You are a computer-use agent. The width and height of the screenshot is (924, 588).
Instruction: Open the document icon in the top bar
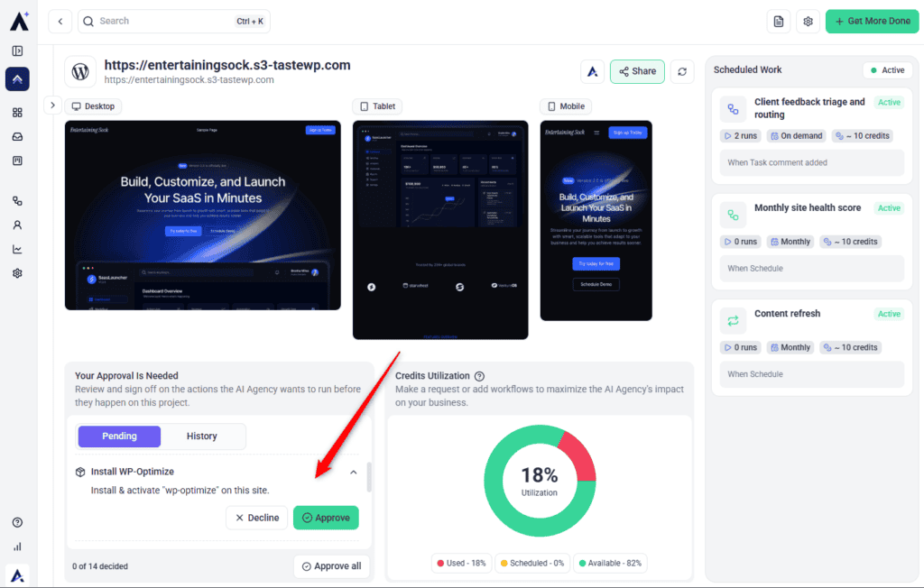[779, 22]
